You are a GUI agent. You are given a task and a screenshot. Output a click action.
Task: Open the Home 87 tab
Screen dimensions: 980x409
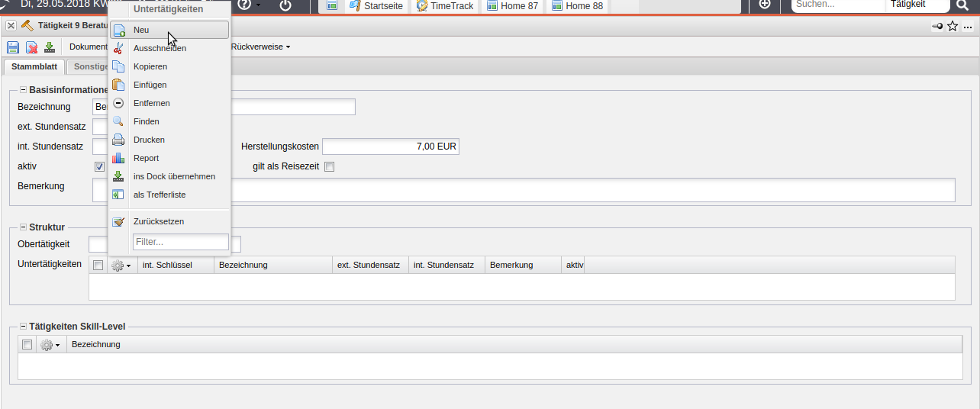tap(512, 5)
